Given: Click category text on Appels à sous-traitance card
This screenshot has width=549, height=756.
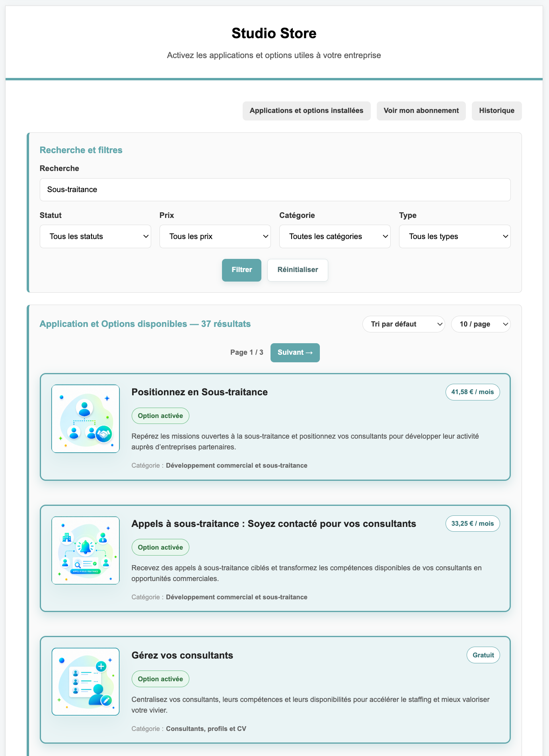Looking at the screenshot, I should tap(237, 597).
